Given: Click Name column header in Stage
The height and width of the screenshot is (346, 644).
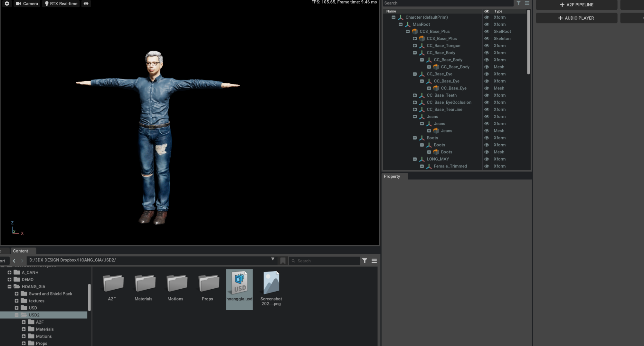Looking at the screenshot, I should pyautogui.click(x=391, y=11).
